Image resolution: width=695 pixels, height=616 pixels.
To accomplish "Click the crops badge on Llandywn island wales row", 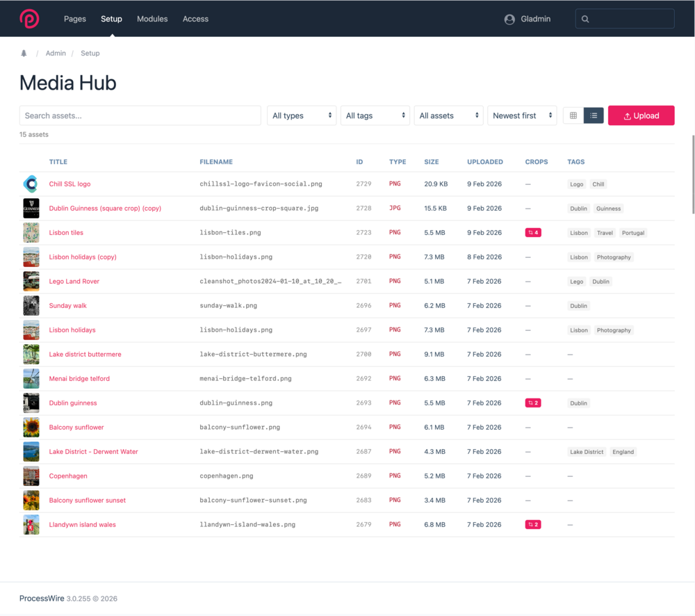I will (x=533, y=525).
